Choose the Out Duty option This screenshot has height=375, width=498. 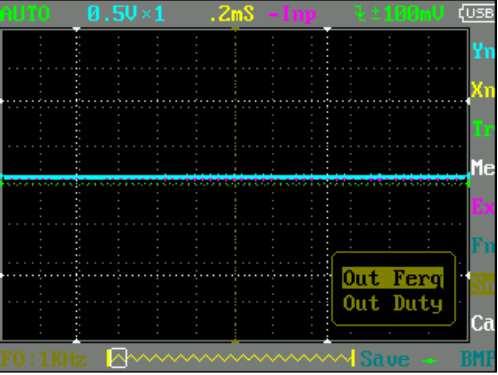[393, 304]
